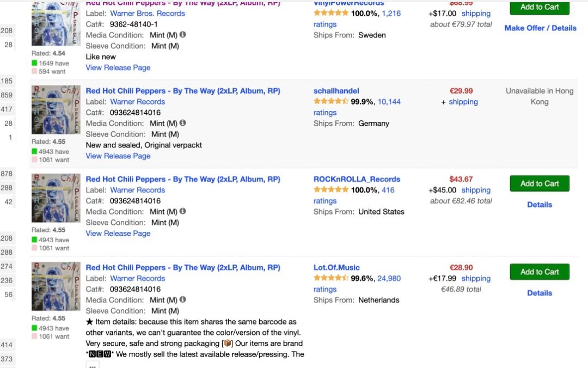The height and width of the screenshot is (368, 588).
Task: Click info icon beside schallhandel Media Condition
Action: (x=182, y=122)
